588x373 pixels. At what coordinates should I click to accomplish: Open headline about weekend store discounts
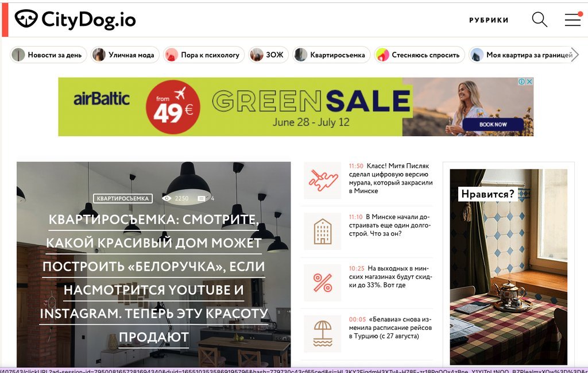[x=390, y=276]
